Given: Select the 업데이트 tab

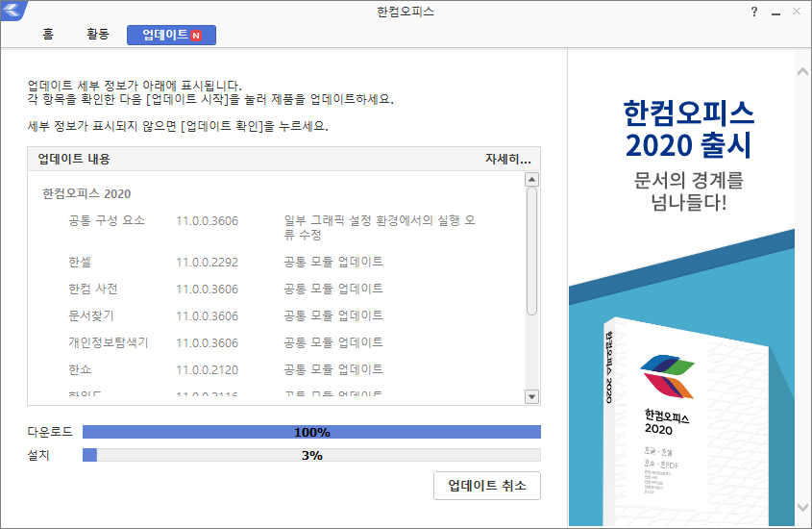Looking at the screenshot, I should pyautogui.click(x=171, y=35).
